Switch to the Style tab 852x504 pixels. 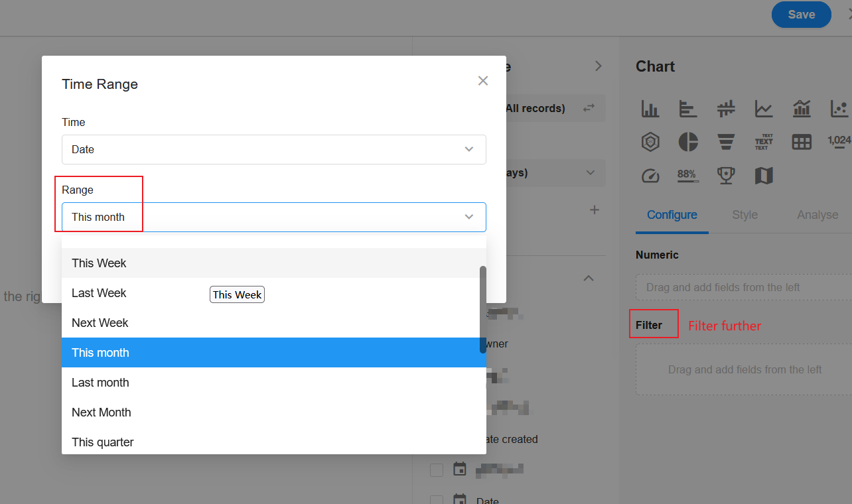click(745, 215)
